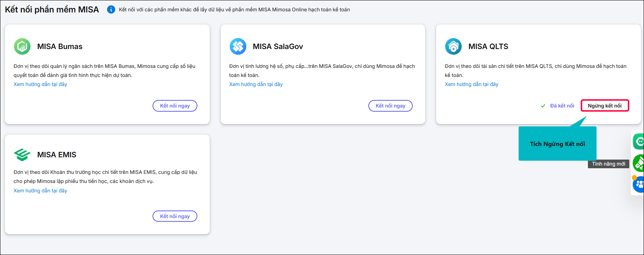The height and width of the screenshot is (255, 644).
Task: Click the 'Tính năng mới' tooltip label
Action: pos(609,164)
